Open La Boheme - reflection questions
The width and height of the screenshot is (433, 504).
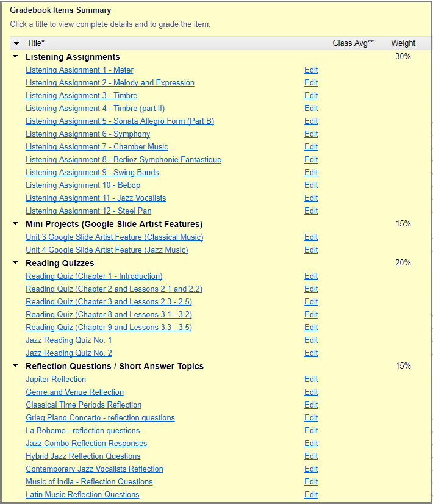click(82, 431)
